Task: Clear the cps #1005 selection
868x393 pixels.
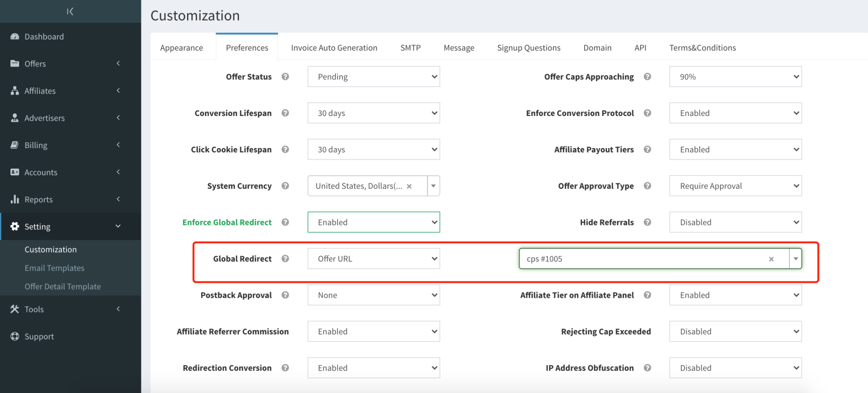Action: (771, 259)
